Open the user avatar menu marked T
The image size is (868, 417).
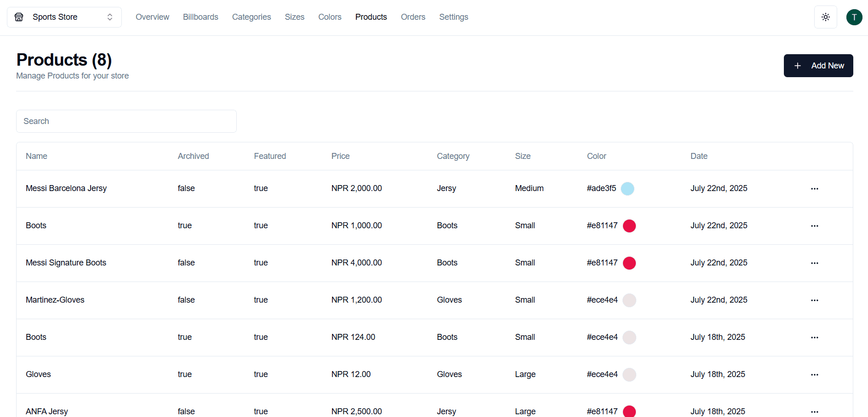pos(854,17)
